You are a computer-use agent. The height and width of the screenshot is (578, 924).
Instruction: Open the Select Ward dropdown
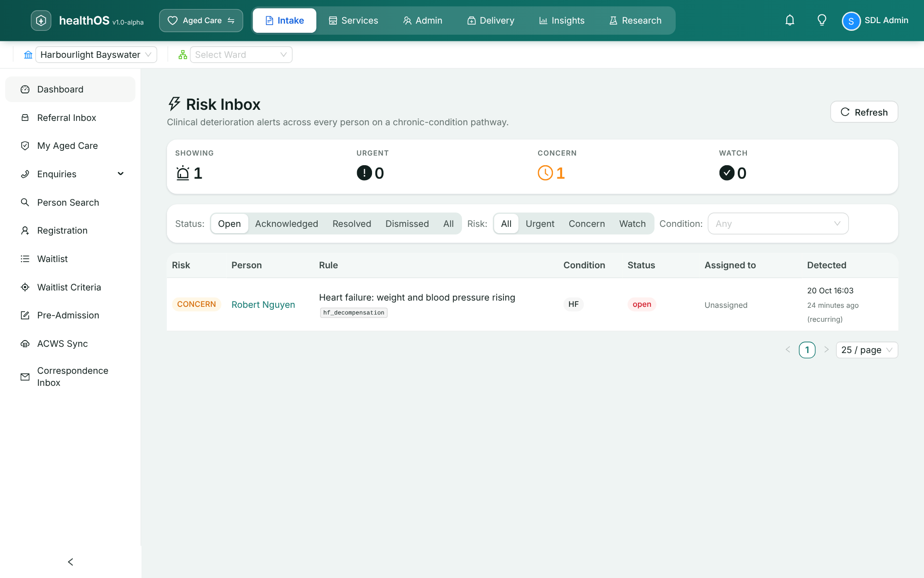241,55
